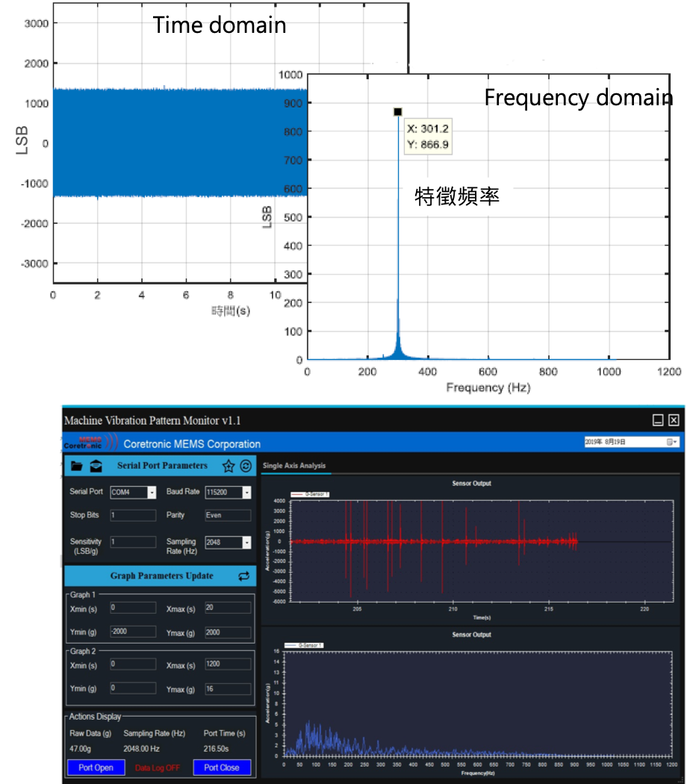Click the Coretronic MEMS logo

[x=90, y=443]
